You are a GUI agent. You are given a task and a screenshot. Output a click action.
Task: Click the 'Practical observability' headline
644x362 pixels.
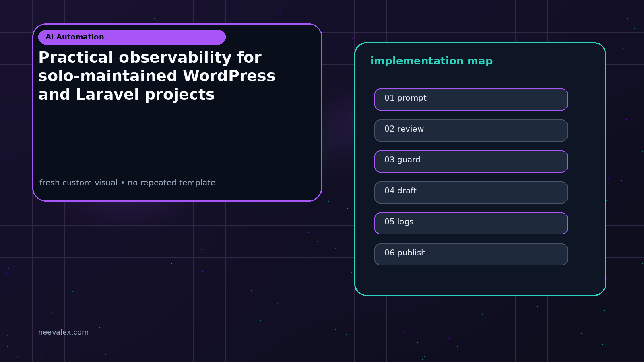(x=157, y=76)
